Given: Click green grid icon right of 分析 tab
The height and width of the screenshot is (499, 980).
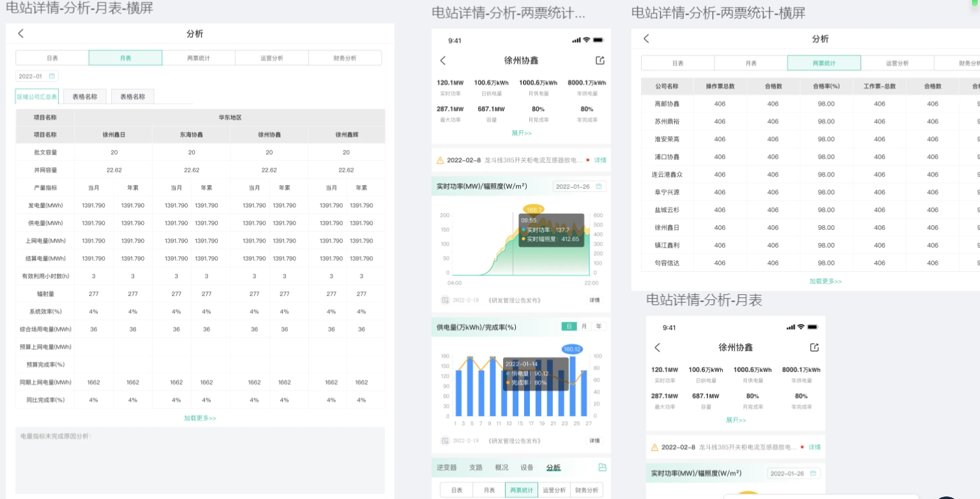Looking at the screenshot, I should pyautogui.click(x=601, y=468).
